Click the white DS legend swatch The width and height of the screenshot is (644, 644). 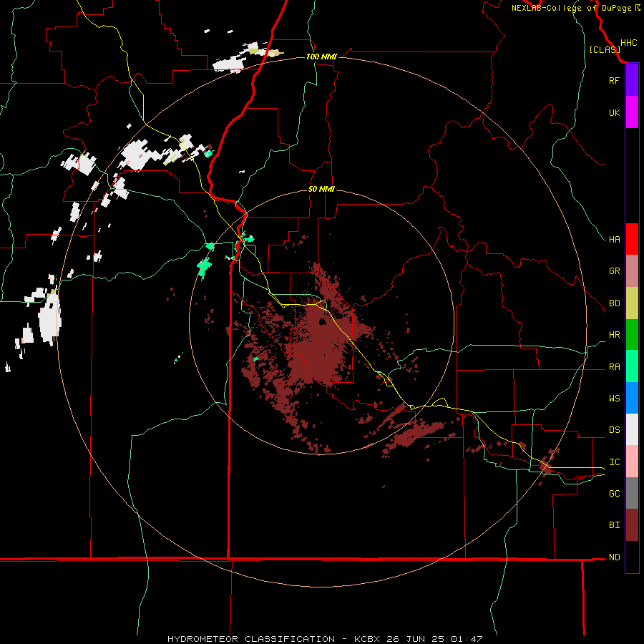(x=632, y=429)
